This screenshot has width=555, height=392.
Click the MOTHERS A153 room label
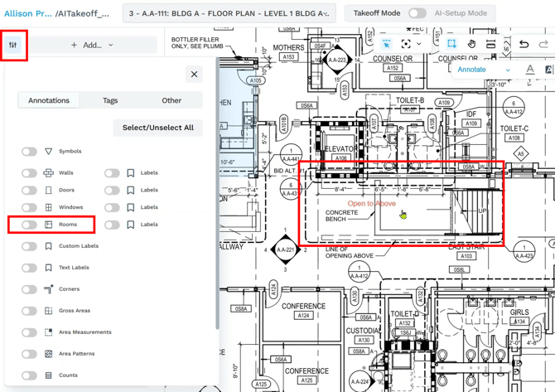coord(288,52)
